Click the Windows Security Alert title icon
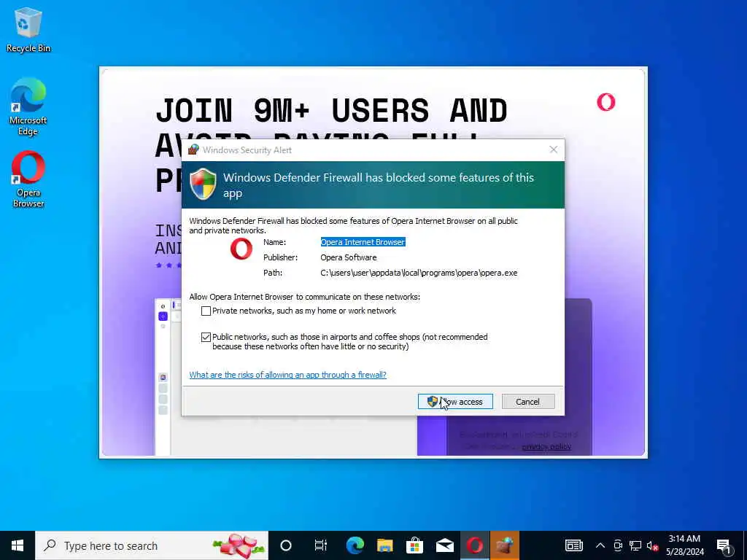This screenshot has height=560, width=747. [193, 150]
